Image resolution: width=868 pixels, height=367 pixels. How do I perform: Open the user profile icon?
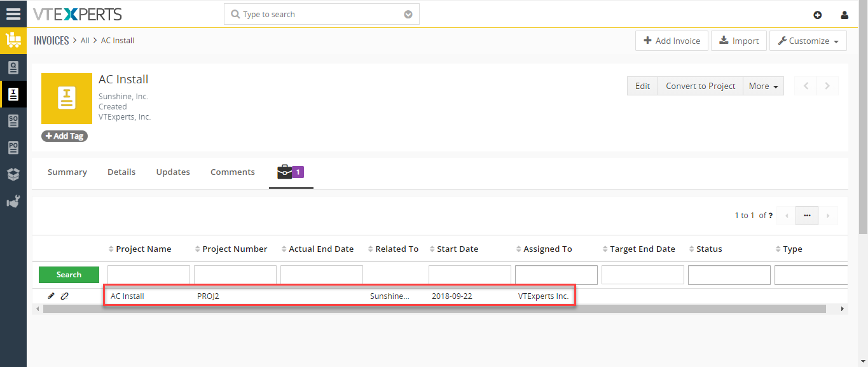(x=844, y=15)
